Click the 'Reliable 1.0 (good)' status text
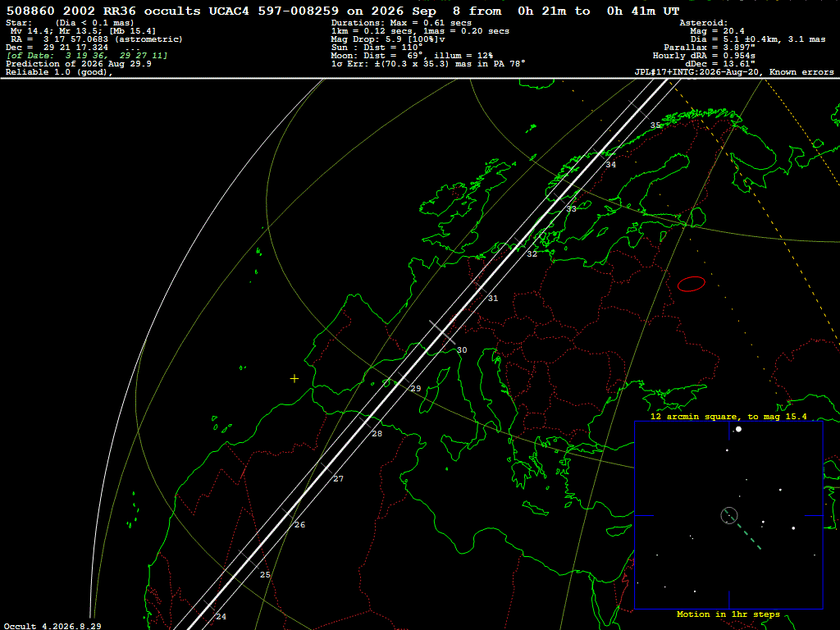Screen dimensions: 840x630 tap(59, 72)
